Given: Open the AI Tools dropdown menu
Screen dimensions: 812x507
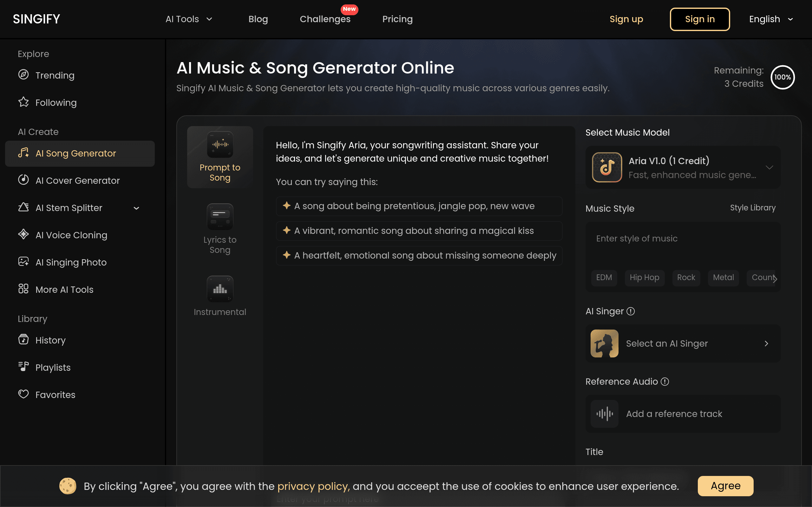Looking at the screenshot, I should click(189, 19).
